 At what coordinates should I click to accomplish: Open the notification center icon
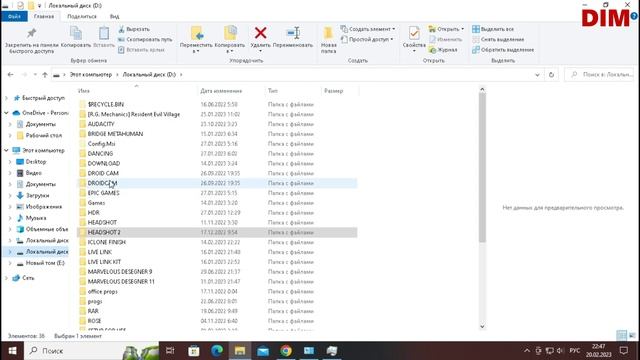tap(624, 351)
